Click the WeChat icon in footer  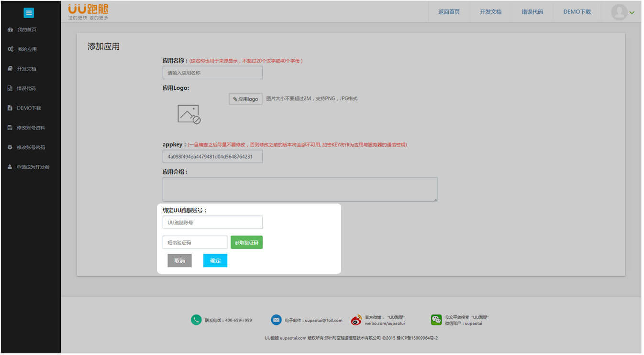(x=436, y=320)
